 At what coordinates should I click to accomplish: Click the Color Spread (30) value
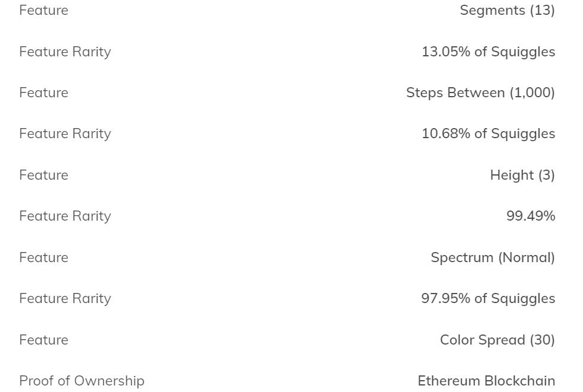[x=497, y=340]
